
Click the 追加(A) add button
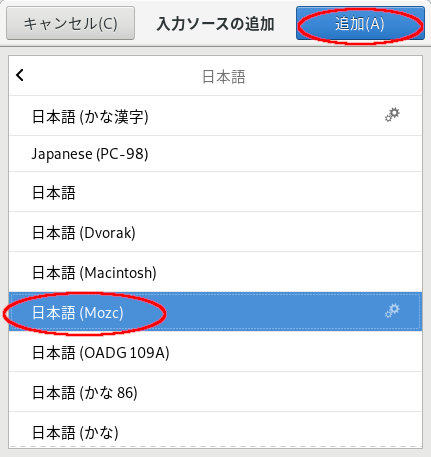(360, 23)
